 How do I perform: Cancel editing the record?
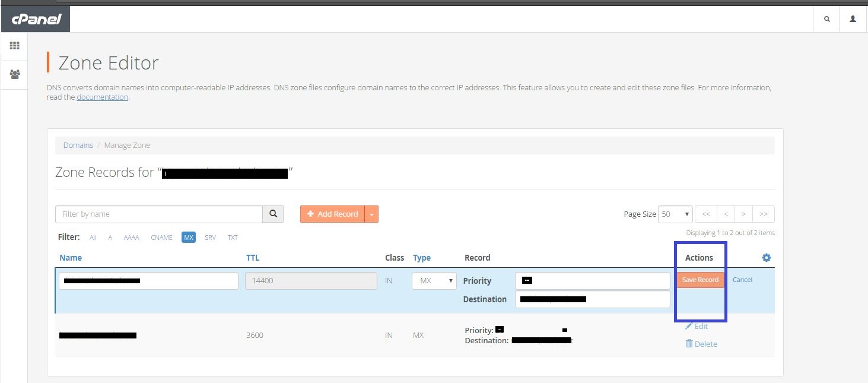click(x=742, y=280)
